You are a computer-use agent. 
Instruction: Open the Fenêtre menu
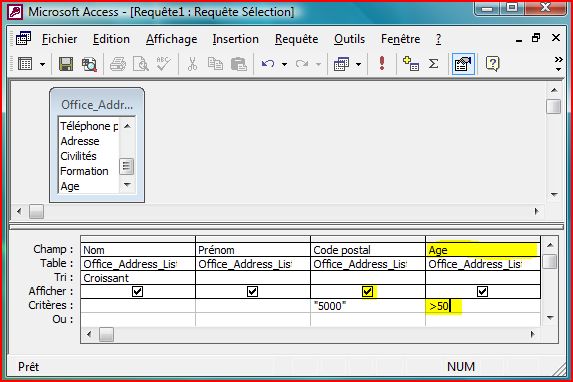coord(401,39)
